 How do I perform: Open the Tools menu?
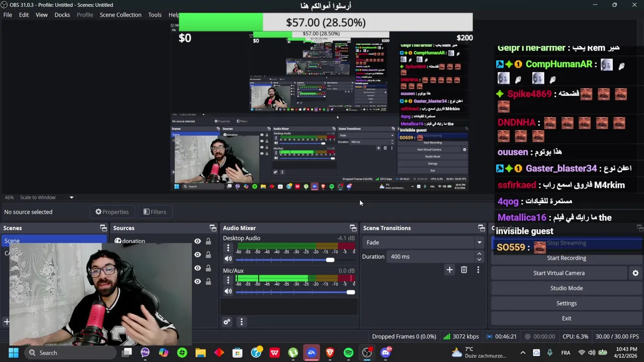154,15
